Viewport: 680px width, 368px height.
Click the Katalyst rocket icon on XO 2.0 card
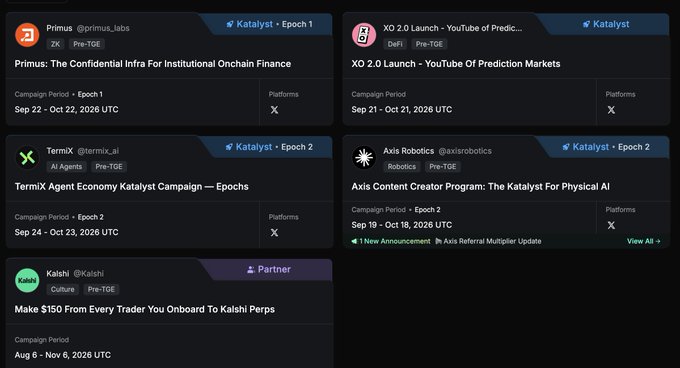pos(586,24)
